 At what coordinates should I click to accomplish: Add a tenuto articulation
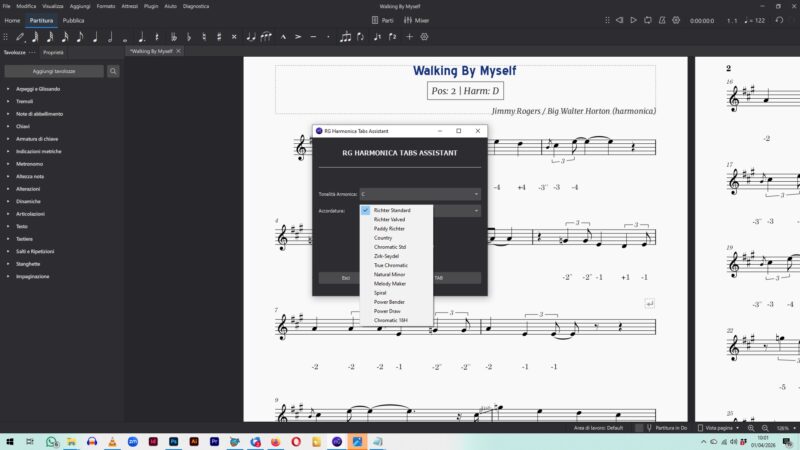tap(313, 37)
